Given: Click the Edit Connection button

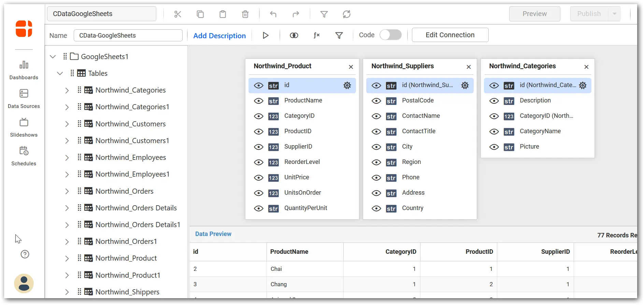Looking at the screenshot, I should coord(450,35).
